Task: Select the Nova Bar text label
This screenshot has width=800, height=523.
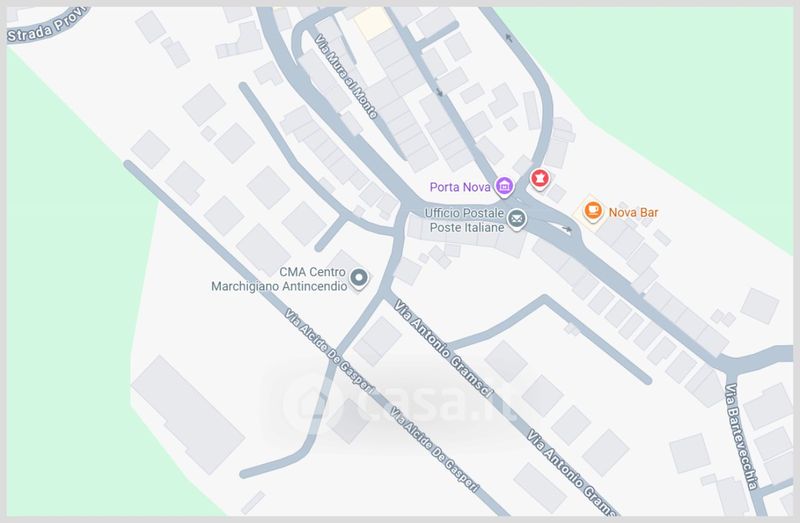Action: tap(633, 212)
